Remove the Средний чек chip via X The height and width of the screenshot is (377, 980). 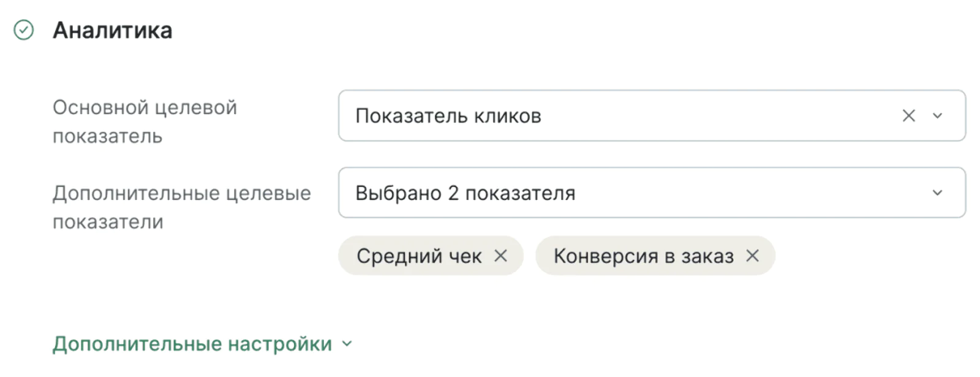pyautogui.click(x=501, y=256)
